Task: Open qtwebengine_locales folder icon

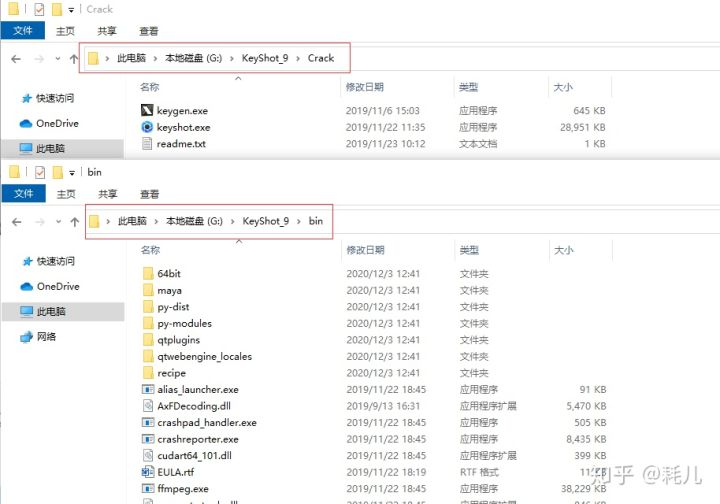Action: [x=148, y=356]
